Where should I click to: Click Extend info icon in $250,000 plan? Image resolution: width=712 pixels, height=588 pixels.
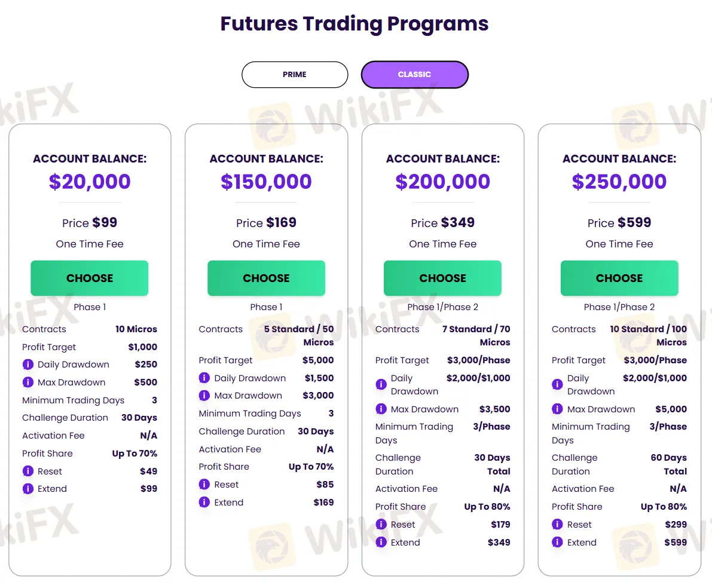557,543
